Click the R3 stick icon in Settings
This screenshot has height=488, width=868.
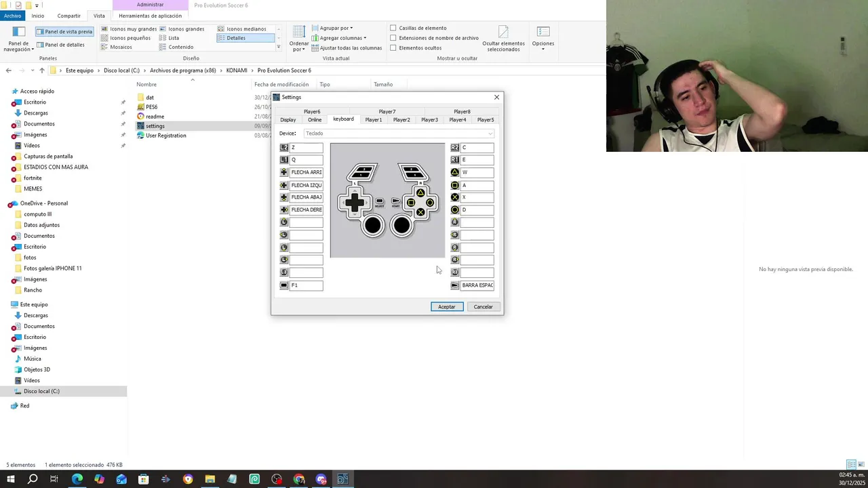pyautogui.click(x=455, y=272)
